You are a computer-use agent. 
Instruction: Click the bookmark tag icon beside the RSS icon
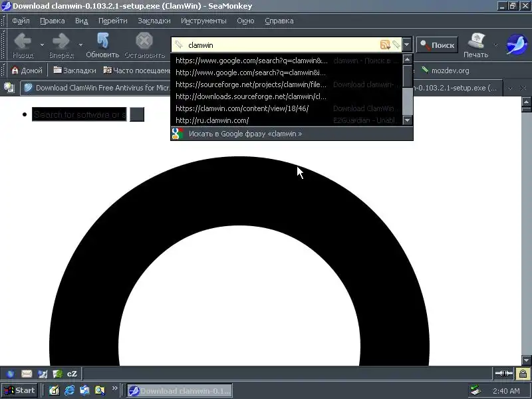pyautogui.click(x=396, y=45)
